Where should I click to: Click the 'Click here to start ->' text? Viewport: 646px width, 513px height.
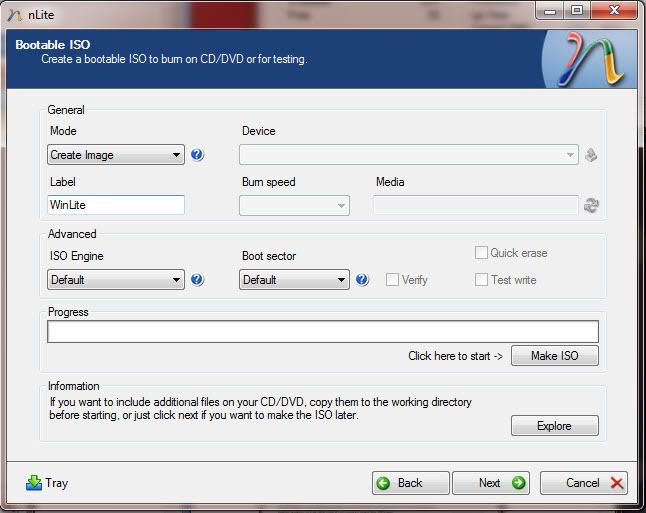coord(455,356)
